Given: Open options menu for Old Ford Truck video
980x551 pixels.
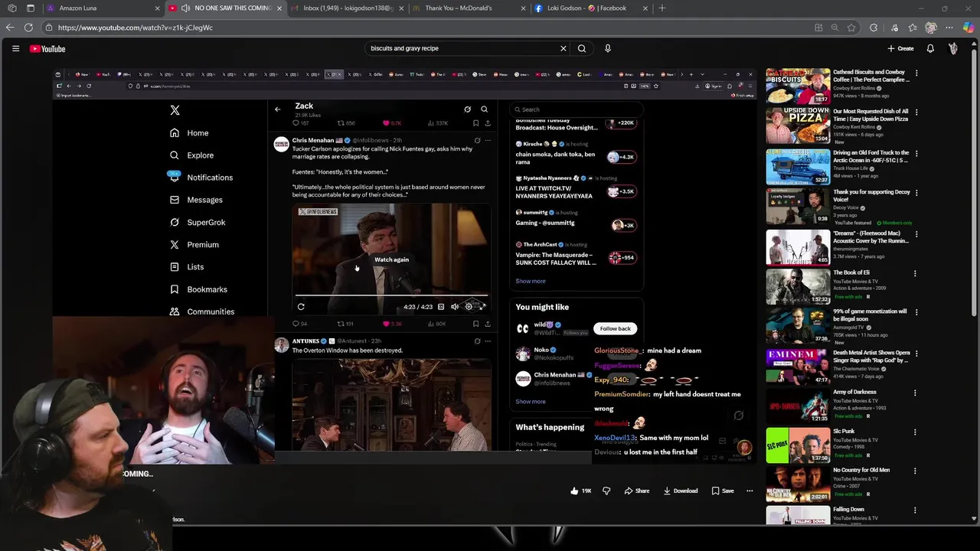Looking at the screenshot, I should [x=916, y=153].
